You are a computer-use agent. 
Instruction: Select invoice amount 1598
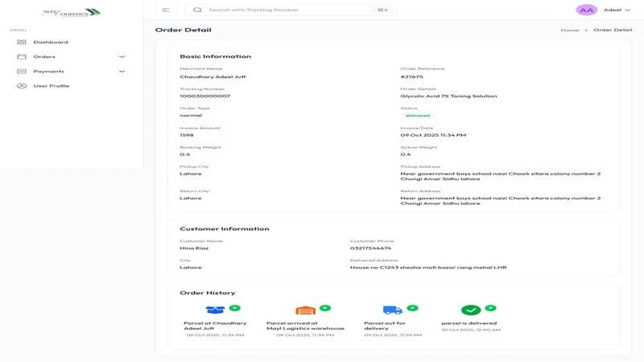pyautogui.click(x=187, y=135)
